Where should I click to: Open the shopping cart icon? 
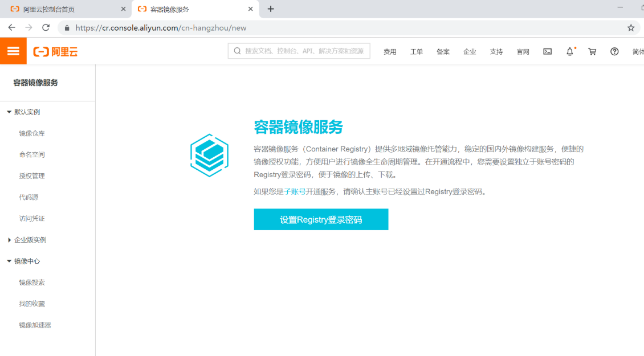pyautogui.click(x=592, y=51)
